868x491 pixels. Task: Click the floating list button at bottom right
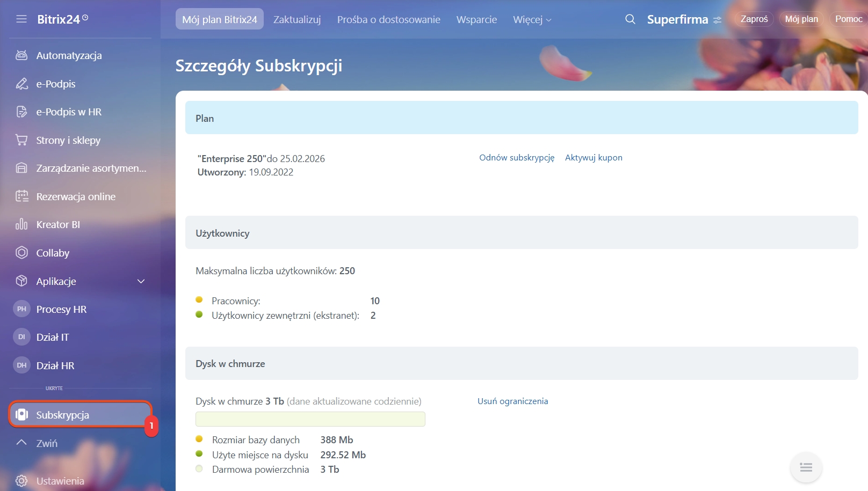[x=806, y=467]
